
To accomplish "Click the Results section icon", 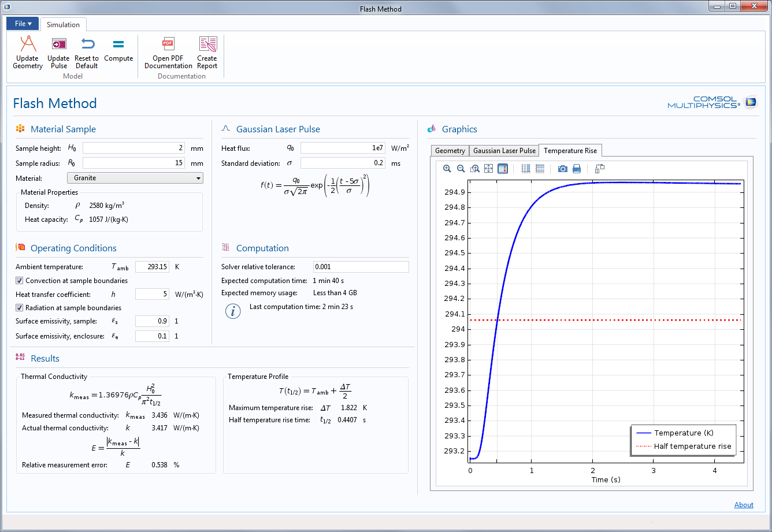I will coord(20,358).
